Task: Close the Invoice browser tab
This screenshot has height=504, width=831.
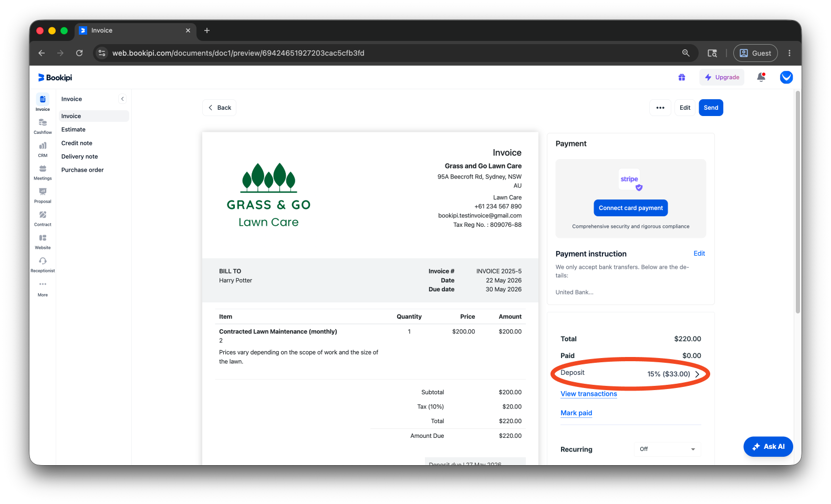Action: 188,30
